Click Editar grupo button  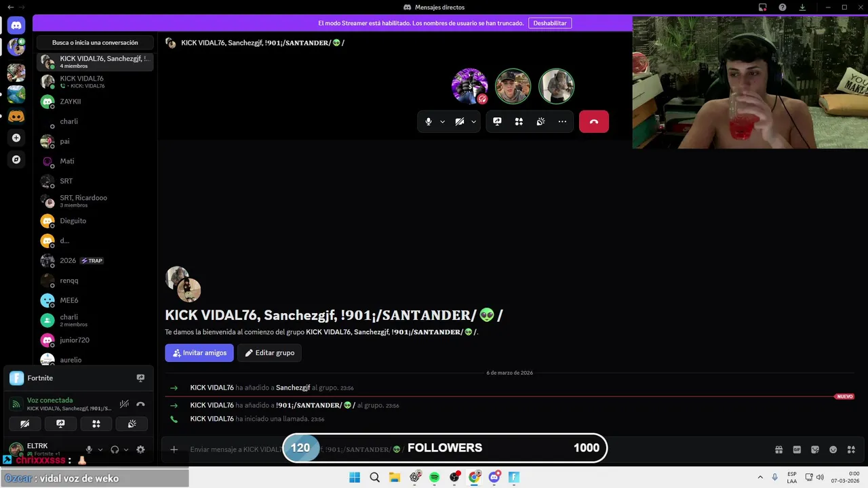[x=269, y=352]
